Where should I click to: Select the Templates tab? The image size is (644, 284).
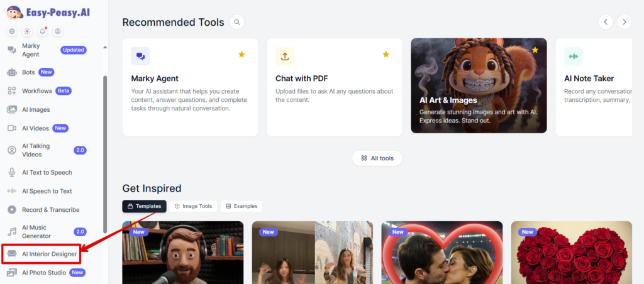144,206
